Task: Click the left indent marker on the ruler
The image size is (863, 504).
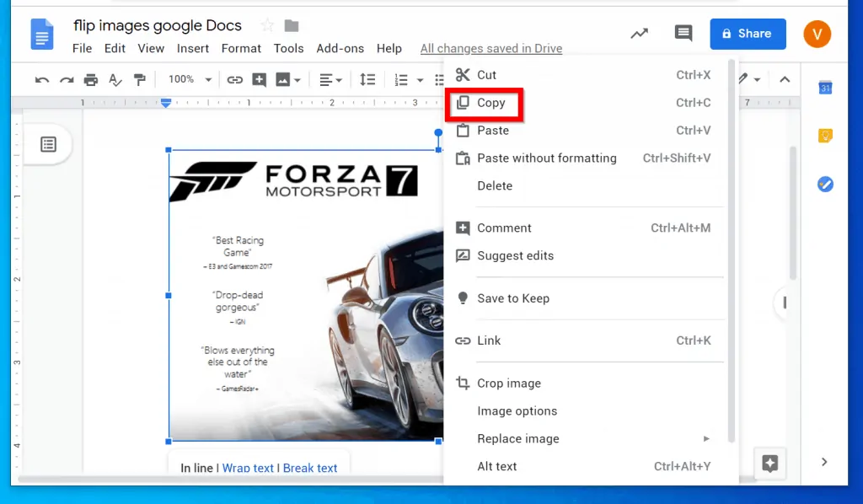Action: coord(166,103)
